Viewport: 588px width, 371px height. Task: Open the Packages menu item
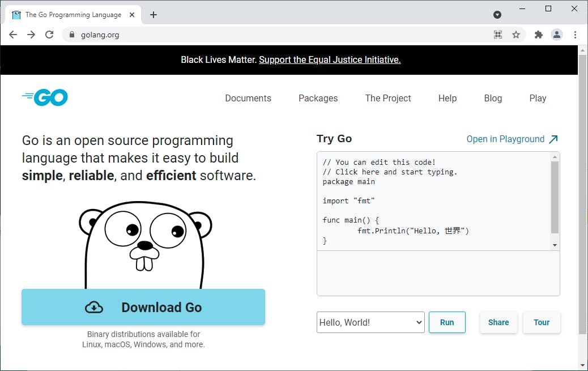pos(318,99)
